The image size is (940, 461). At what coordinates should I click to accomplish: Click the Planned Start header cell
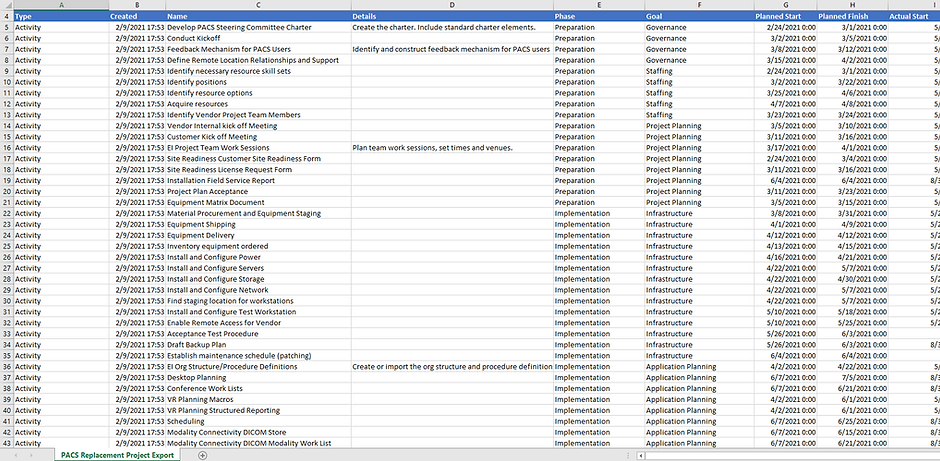(785, 16)
